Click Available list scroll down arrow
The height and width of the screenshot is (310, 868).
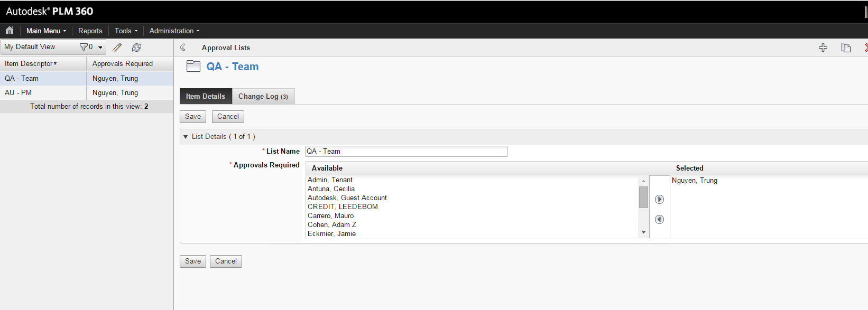643,233
